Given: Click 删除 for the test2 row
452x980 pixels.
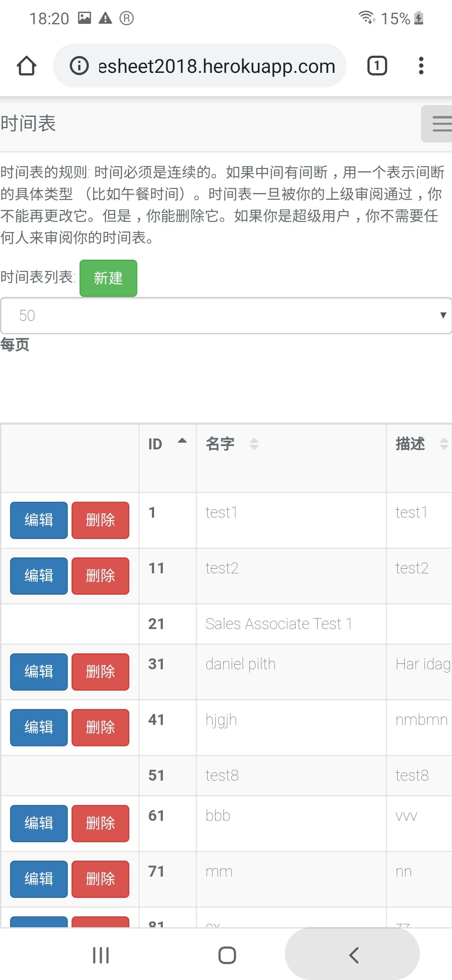Looking at the screenshot, I should tap(100, 576).
